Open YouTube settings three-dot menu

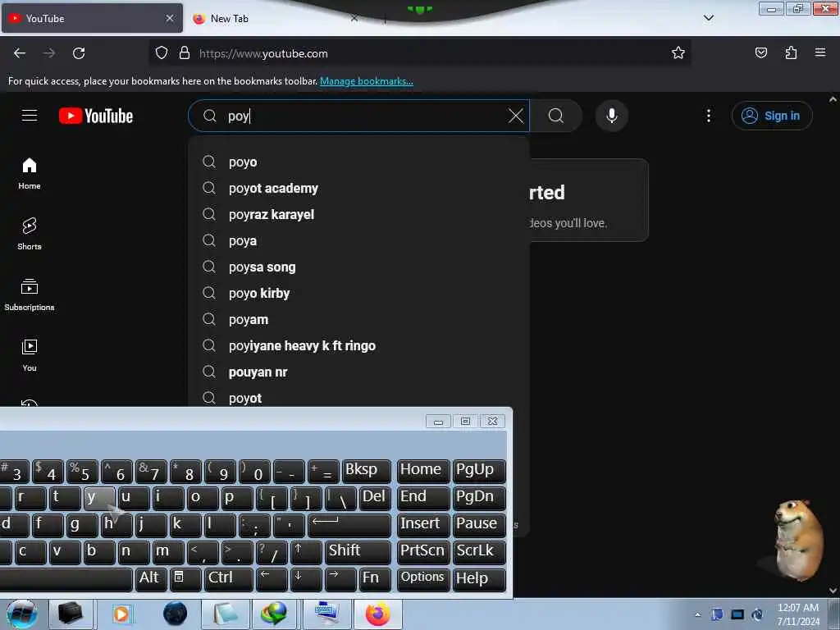(x=708, y=116)
